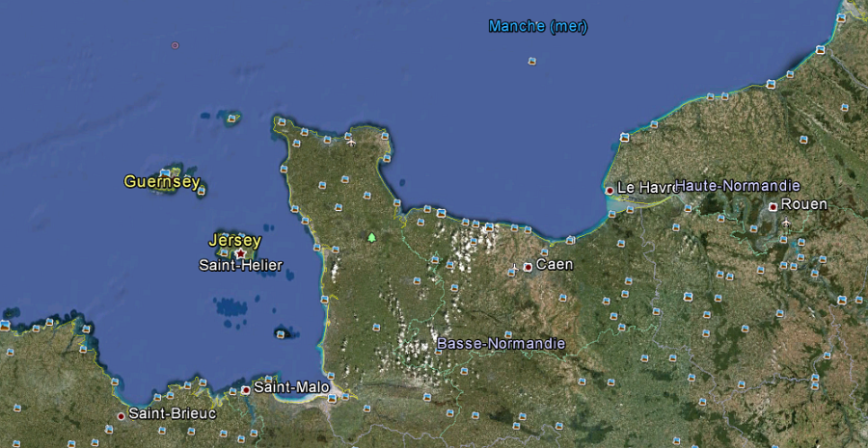Click the Saint-Malo city marker dot
This screenshot has height=448, width=868.
[x=246, y=390]
